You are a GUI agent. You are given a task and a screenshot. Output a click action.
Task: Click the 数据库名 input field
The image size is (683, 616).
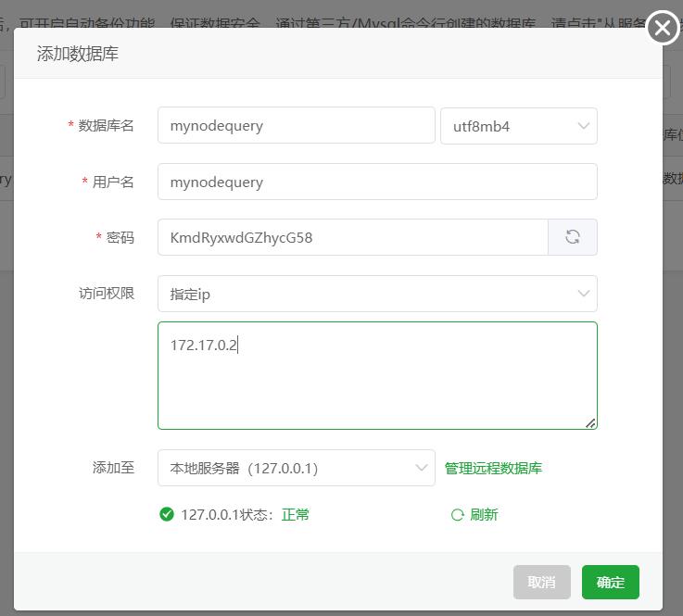pyautogui.click(x=296, y=126)
